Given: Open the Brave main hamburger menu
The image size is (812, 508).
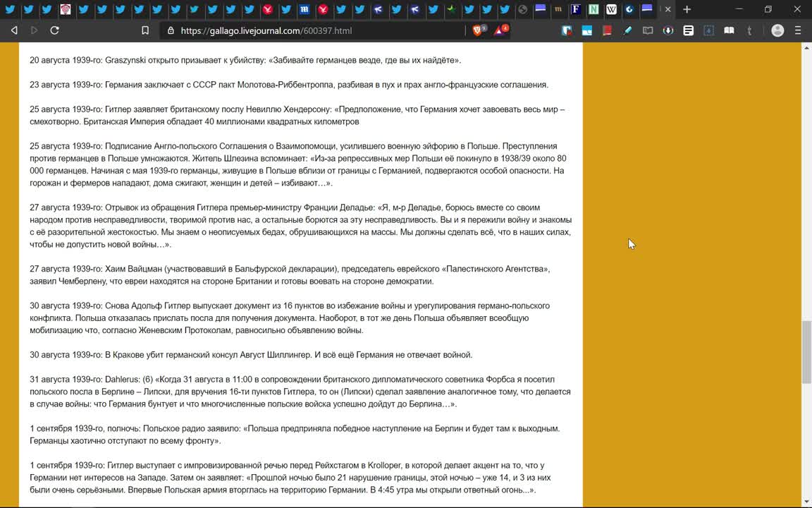Looking at the screenshot, I should [x=797, y=30].
